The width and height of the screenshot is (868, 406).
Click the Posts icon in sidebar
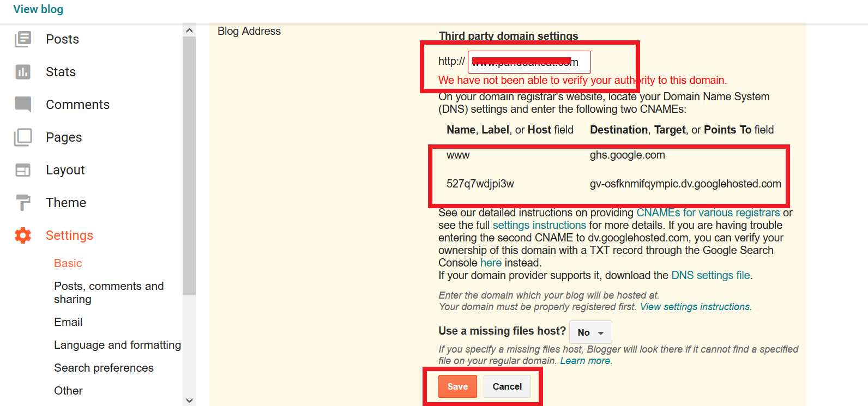(x=23, y=39)
